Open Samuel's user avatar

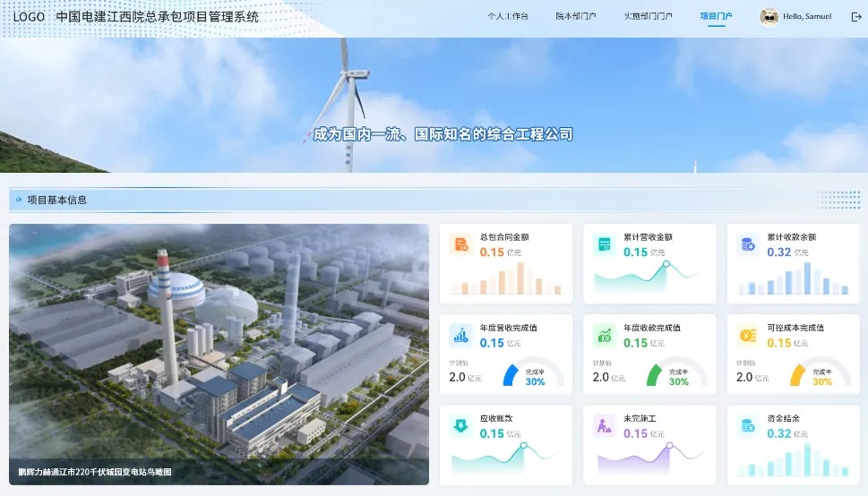769,17
